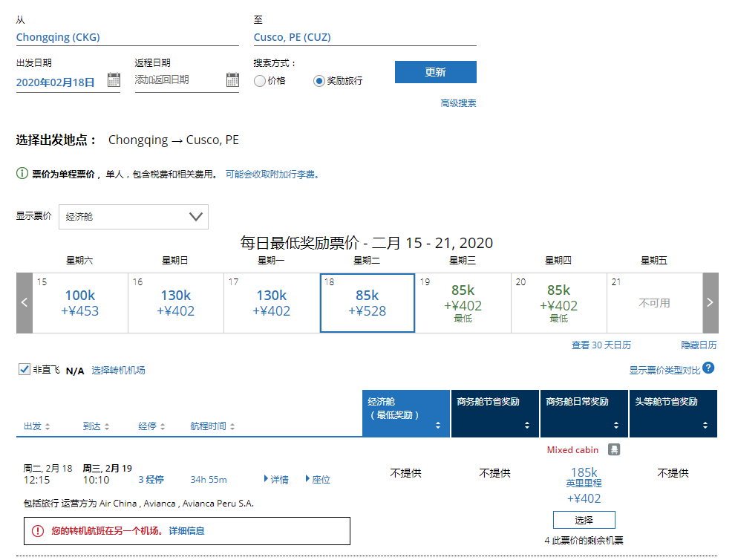Click the mixed cabin seat icon
Viewport: 738px width, 560px height.
[x=614, y=449]
